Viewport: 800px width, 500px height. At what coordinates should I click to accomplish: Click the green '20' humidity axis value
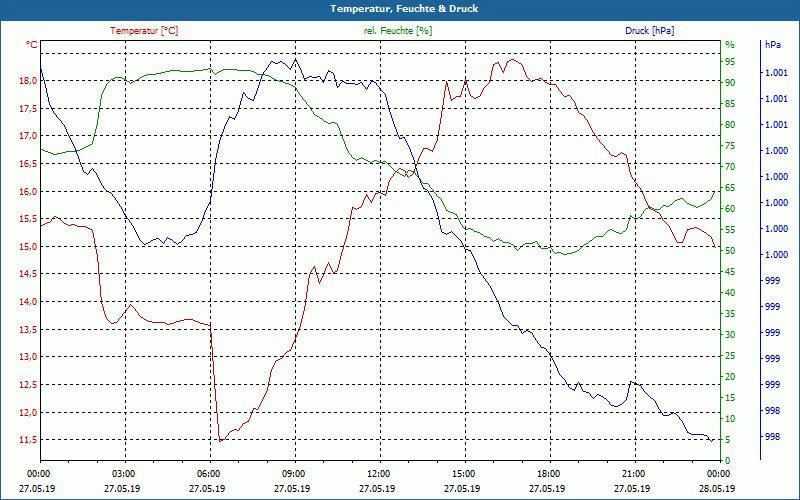point(730,377)
